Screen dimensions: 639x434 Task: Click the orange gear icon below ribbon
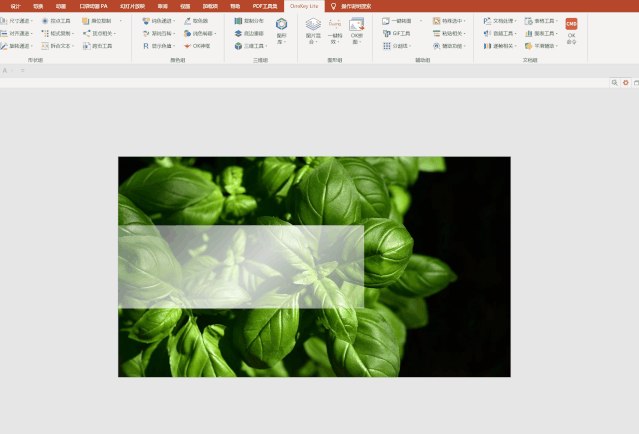[x=626, y=83]
